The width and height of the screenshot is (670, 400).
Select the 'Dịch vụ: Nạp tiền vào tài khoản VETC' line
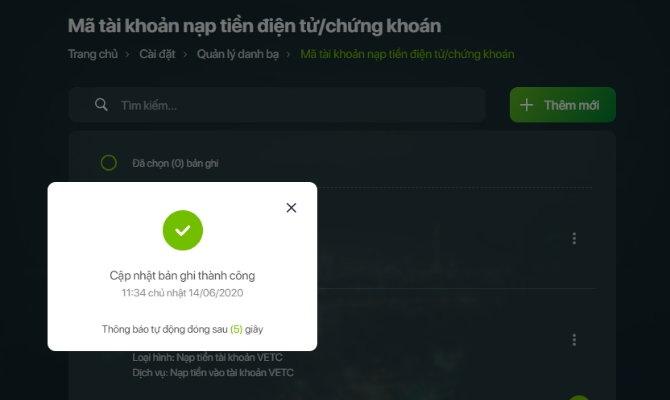coord(213,373)
